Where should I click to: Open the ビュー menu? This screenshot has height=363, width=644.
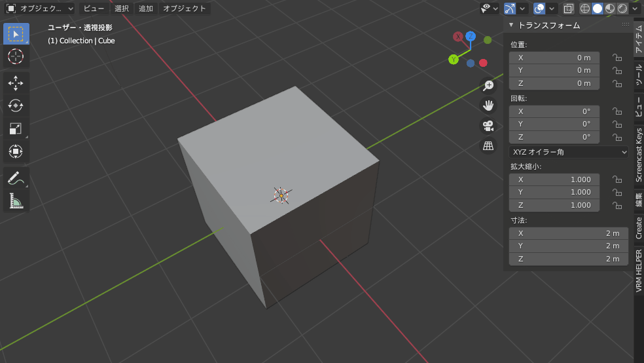pos(94,9)
